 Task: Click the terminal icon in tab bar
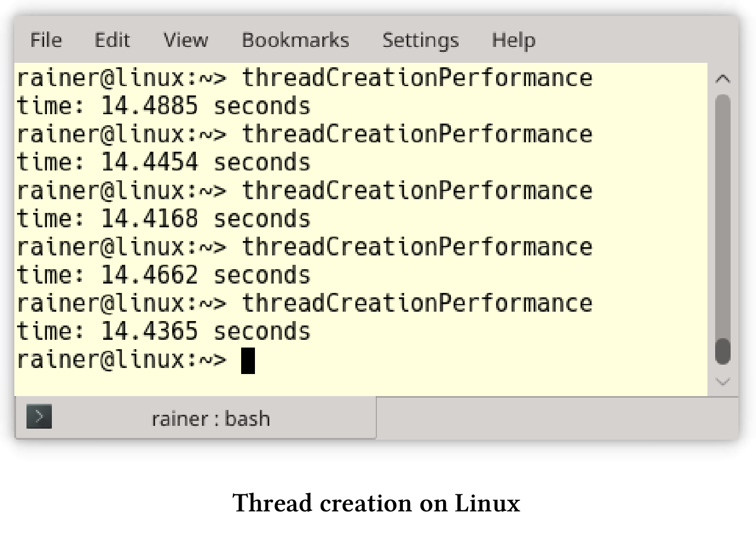pos(39,416)
